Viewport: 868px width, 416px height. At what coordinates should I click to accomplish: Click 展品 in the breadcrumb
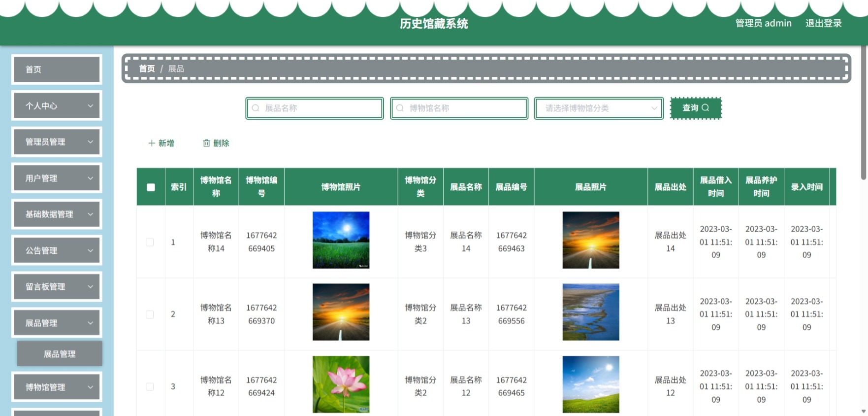coord(176,69)
